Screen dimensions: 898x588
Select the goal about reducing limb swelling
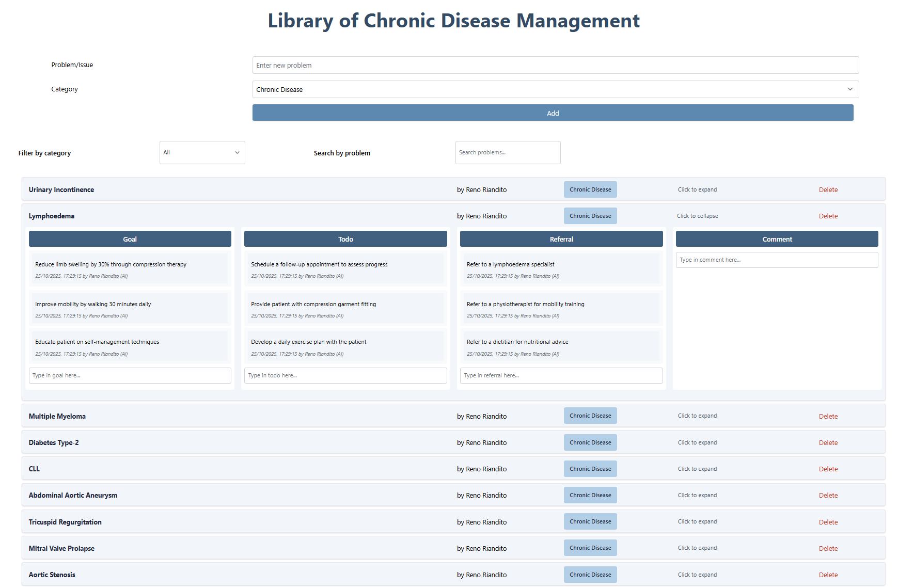[x=130, y=268]
